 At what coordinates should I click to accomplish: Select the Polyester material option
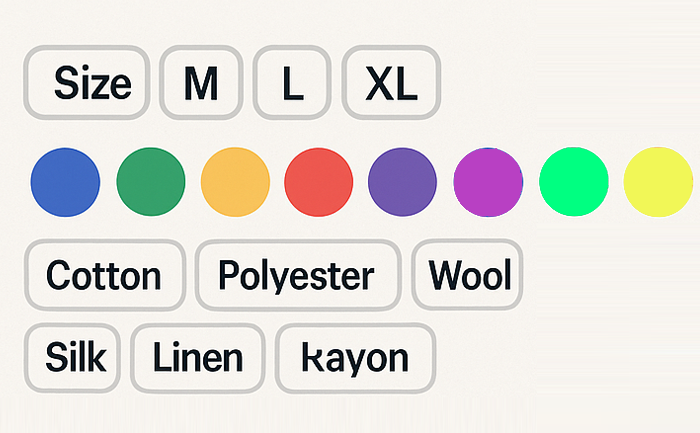297,275
